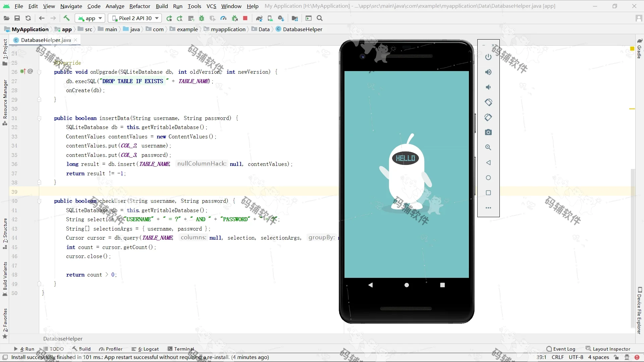644x362 pixels.
Task: Open extended emulator controls via ellipsis
Action: tap(488, 207)
